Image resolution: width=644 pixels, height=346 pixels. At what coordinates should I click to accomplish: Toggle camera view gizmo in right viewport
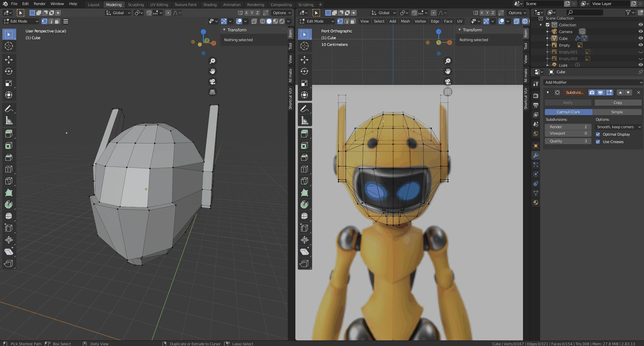click(x=448, y=82)
